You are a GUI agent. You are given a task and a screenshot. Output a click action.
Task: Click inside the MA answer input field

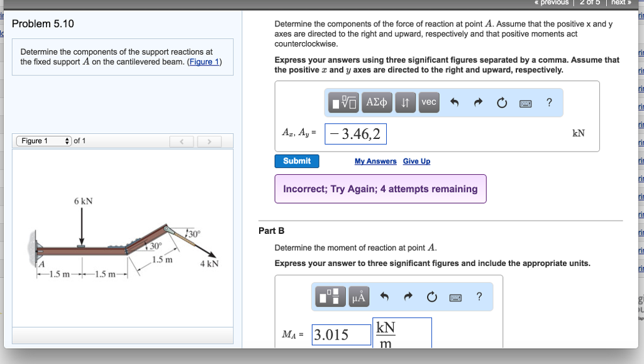(341, 334)
